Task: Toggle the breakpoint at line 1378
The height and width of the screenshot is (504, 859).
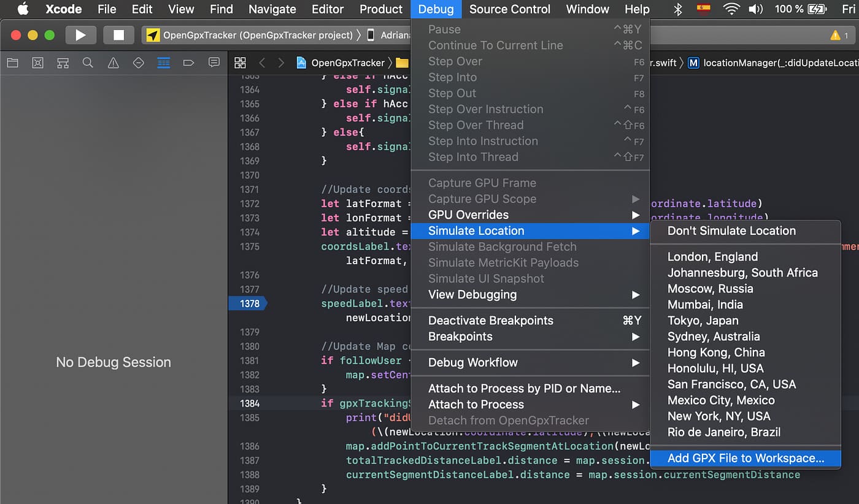Action: click(248, 304)
